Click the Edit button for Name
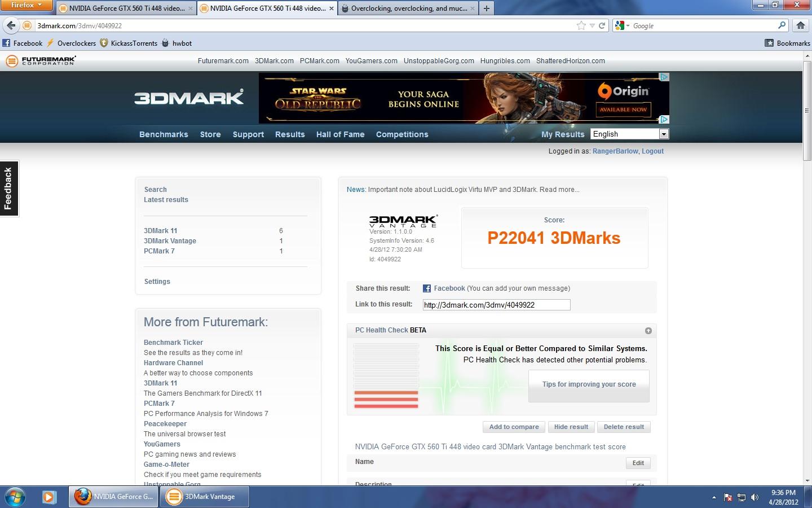The height and width of the screenshot is (508, 812). [x=638, y=463]
